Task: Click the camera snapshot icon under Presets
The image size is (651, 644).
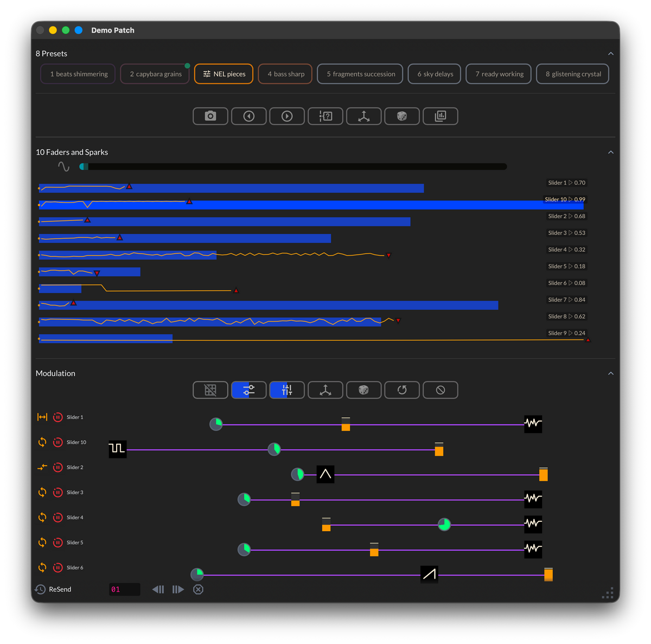Action: pos(210,116)
